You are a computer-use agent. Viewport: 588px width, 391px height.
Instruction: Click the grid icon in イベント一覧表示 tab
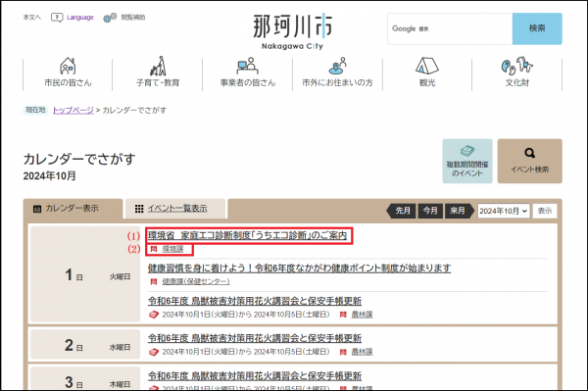139,209
